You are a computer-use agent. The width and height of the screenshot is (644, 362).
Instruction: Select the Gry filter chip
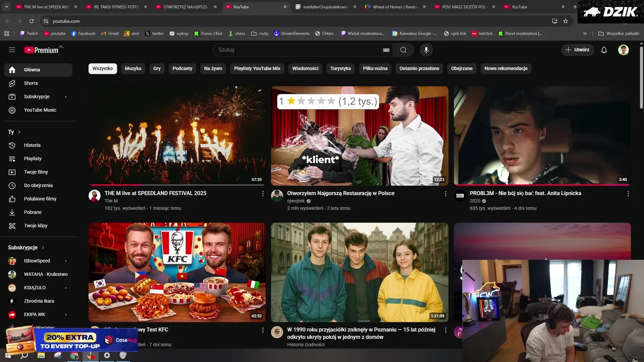[157, 68]
